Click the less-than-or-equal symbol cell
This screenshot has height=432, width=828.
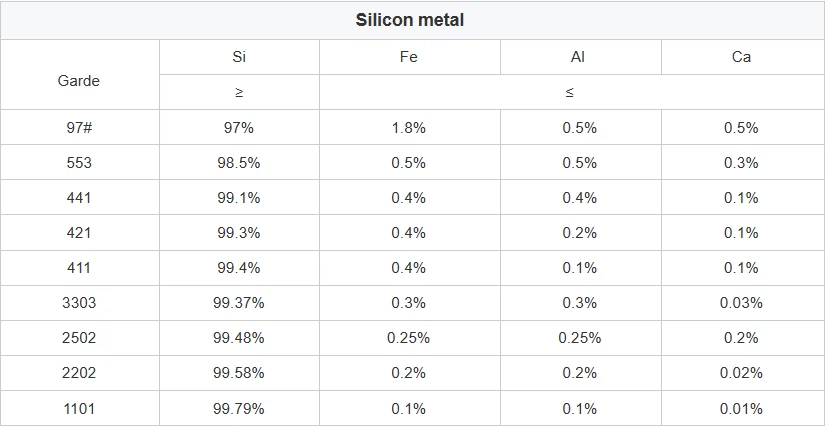[x=570, y=92]
